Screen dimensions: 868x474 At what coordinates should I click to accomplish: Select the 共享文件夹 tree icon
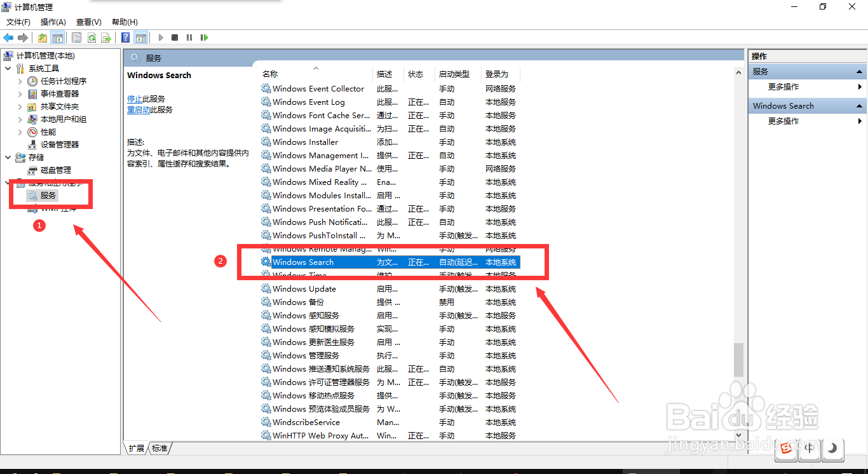(32, 107)
